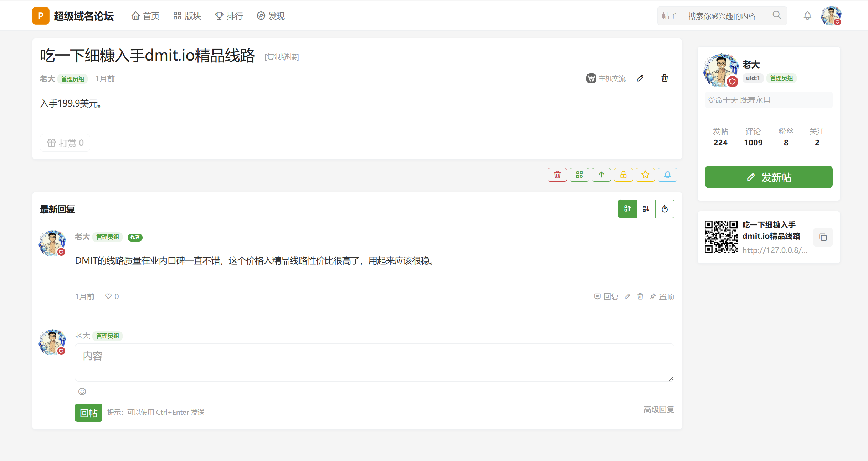This screenshot has width=868, height=461.
Task: Pin the reply using 置顶
Action: pyautogui.click(x=662, y=296)
